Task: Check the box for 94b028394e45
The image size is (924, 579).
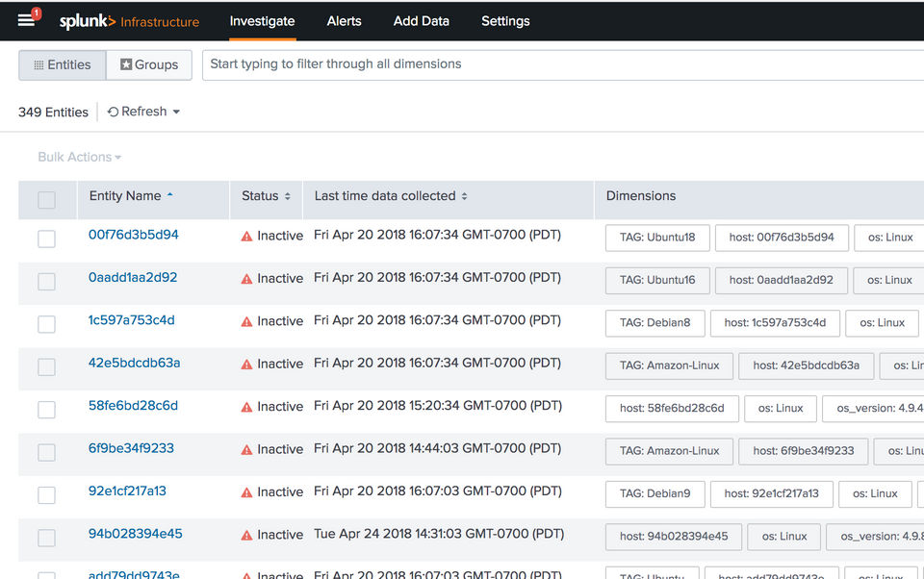Action: coord(46,538)
